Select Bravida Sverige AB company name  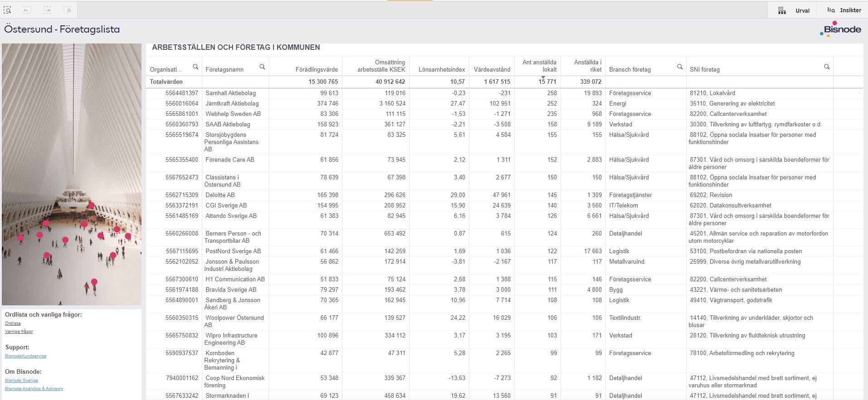[x=231, y=289]
